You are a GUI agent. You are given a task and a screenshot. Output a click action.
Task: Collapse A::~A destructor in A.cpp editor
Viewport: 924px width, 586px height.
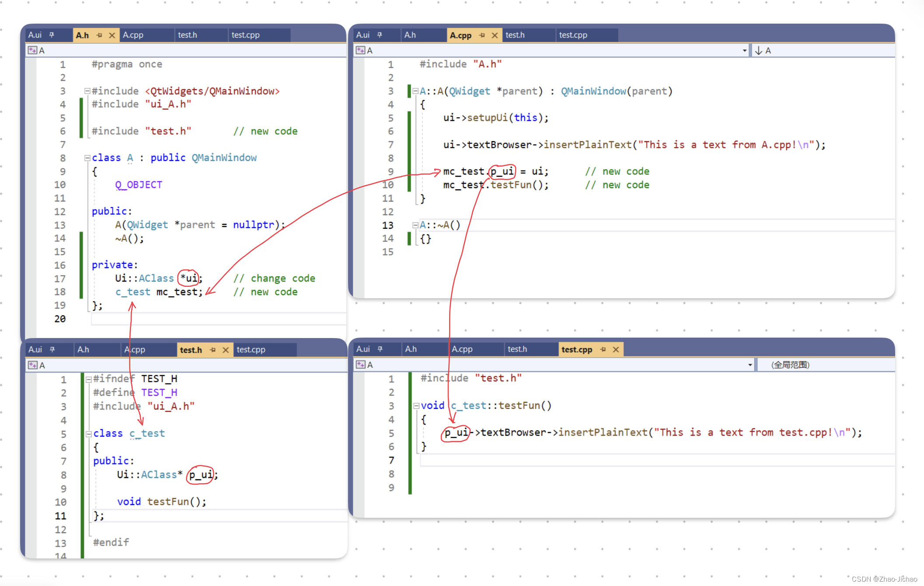pos(415,225)
